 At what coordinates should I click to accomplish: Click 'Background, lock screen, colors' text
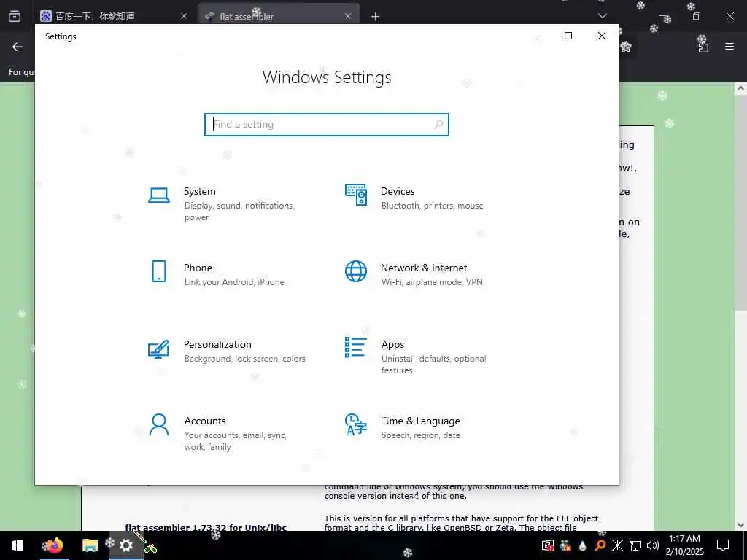click(245, 359)
